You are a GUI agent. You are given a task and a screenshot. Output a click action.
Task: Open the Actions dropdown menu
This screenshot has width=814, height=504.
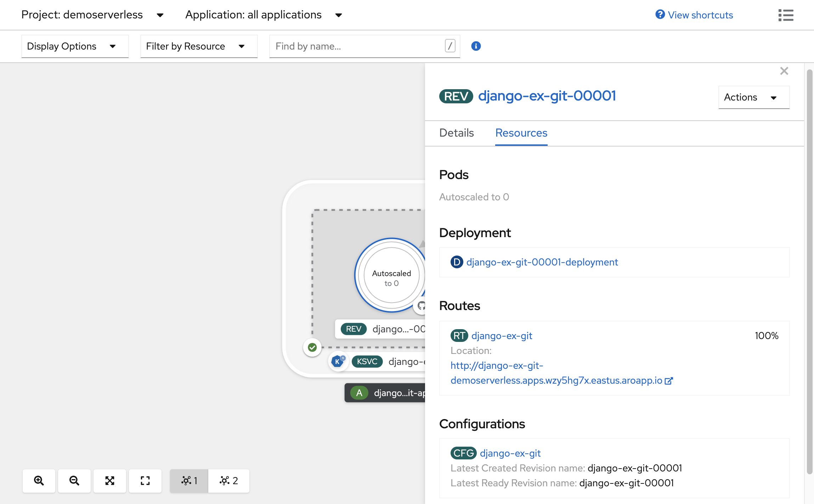pos(752,97)
